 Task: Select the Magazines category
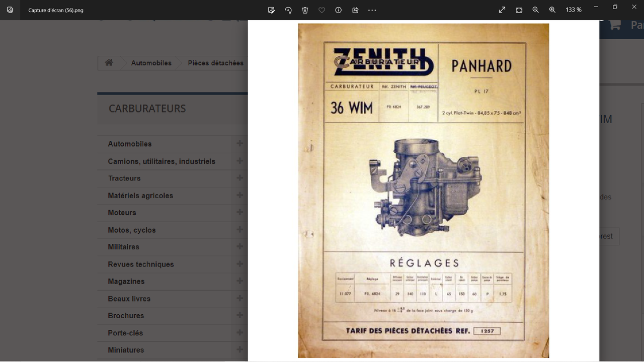point(126,282)
